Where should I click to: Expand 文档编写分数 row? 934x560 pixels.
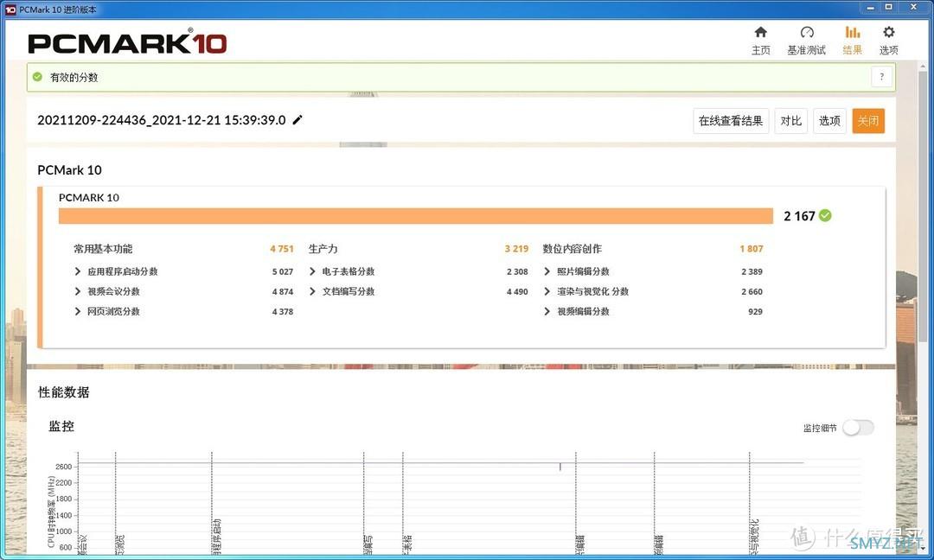[312, 291]
